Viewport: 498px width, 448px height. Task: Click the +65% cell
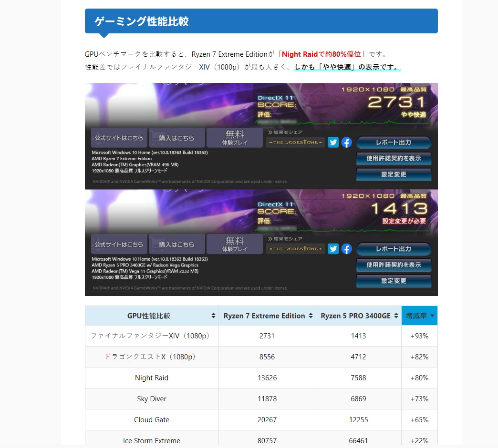pos(420,419)
